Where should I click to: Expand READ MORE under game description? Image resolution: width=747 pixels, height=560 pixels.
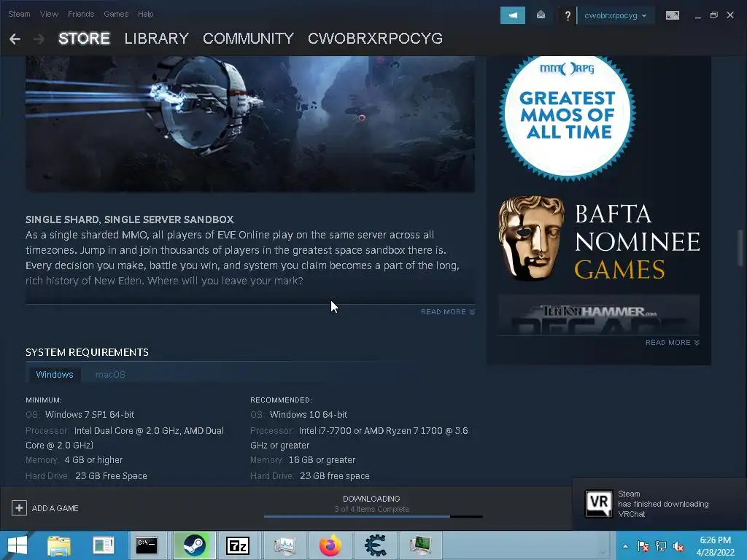448,312
